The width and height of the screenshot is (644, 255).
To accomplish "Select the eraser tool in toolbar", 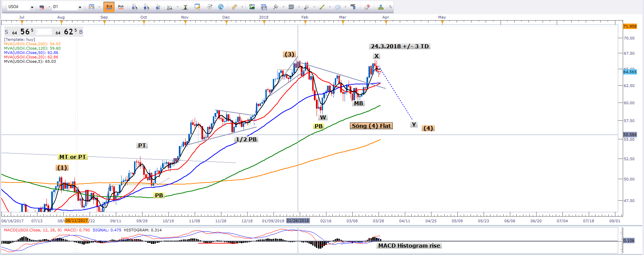I will (367, 7).
